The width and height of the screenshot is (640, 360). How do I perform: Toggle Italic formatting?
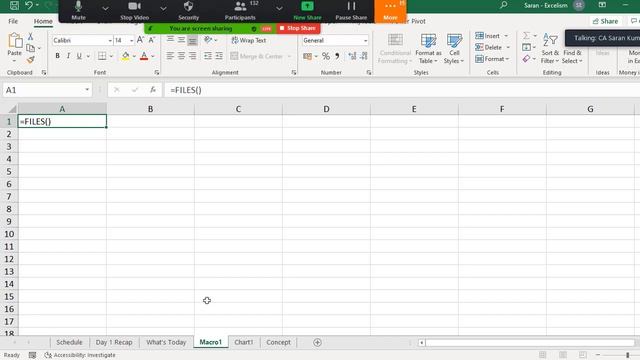pyautogui.click(x=68, y=56)
